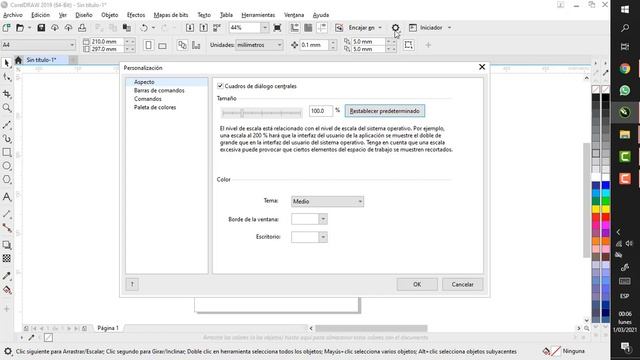Image resolution: width=640 pixels, height=360 pixels.
Task: Select the Polygon tool
Action: tap(7, 180)
